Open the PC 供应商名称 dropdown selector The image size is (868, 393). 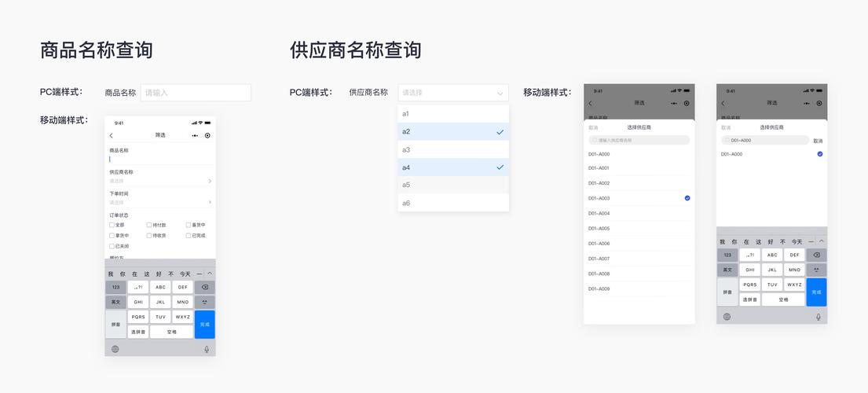coord(453,93)
